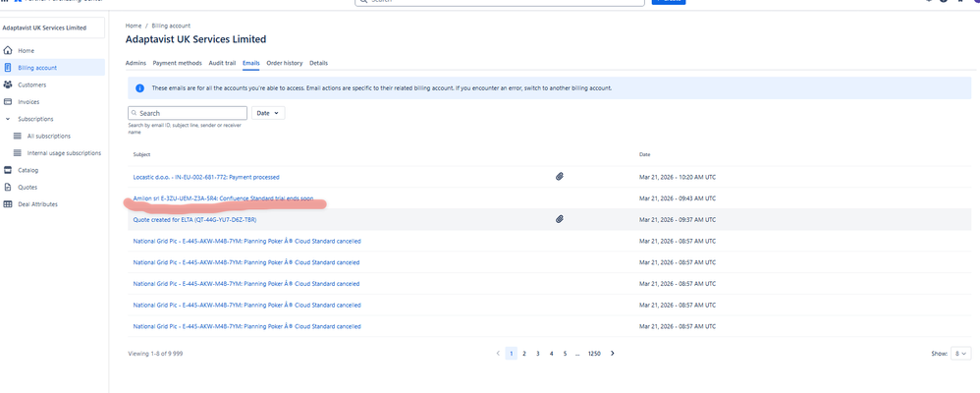Viewport: 980px width, 393px height.
Task: Go to page 2 of emails
Action: point(524,354)
